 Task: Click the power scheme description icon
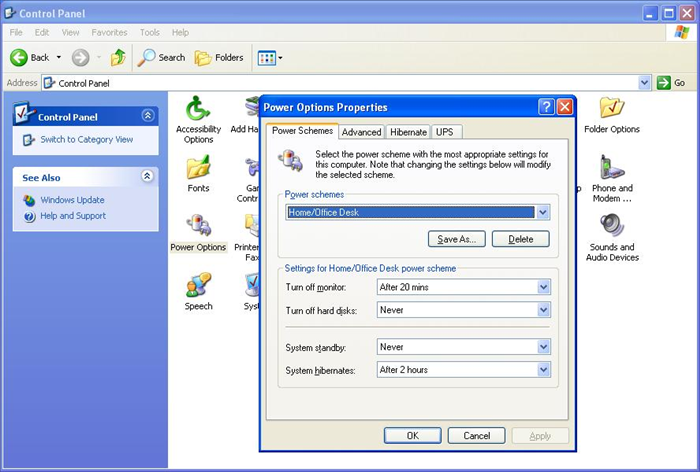[x=291, y=161]
